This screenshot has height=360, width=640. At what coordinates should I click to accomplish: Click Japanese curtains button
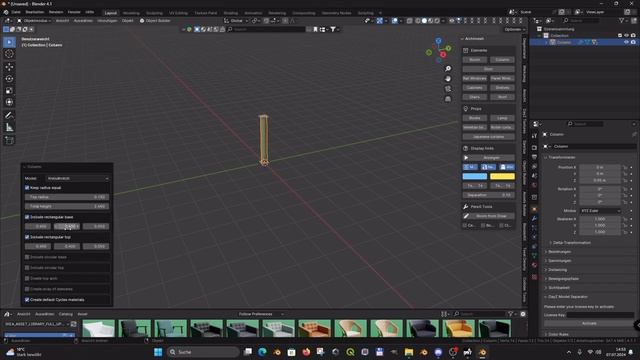click(488, 137)
